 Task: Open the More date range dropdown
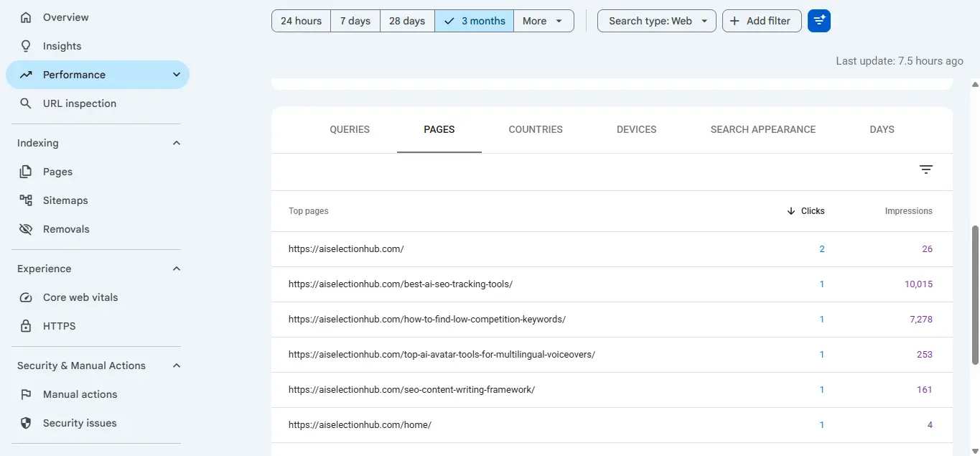[543, 21]
